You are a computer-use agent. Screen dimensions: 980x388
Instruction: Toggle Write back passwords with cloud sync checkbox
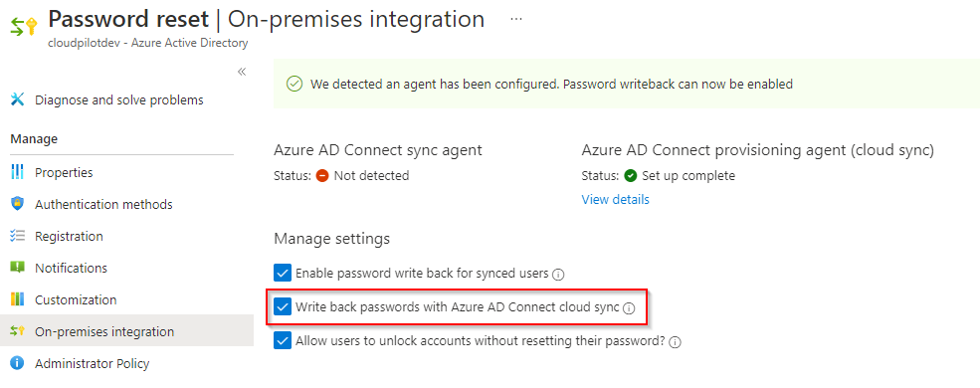(283, 307)
